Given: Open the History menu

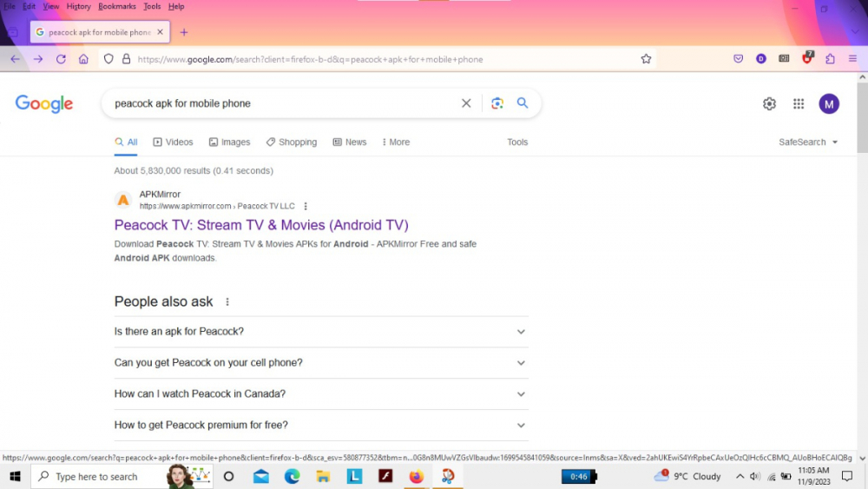Looking at the screenshot, I should [x=79, y=6].
